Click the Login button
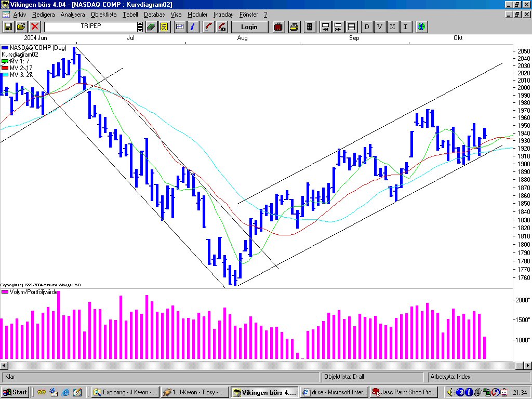532x399 pixels. point(249,27)
